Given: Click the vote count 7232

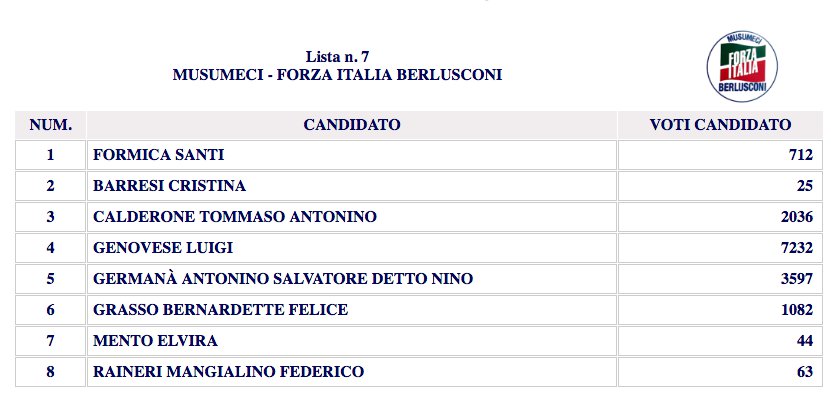Looking at the screenshot, I should pyautogui.click(x=797, y=248).
